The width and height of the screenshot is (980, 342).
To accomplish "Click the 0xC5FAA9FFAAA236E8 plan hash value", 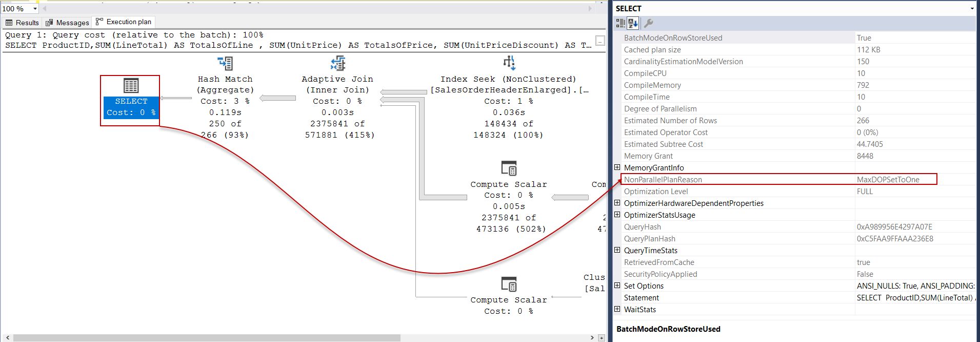I will (895, 239).
